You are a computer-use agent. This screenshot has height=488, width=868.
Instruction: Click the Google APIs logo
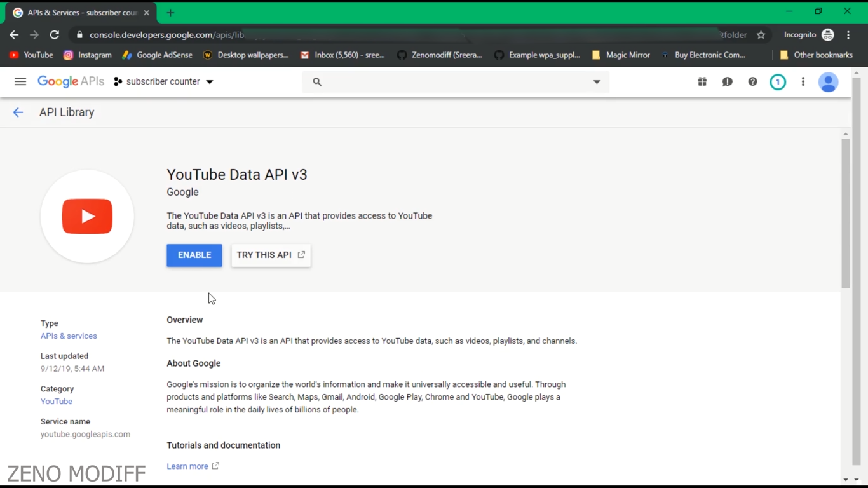(71, 81)
